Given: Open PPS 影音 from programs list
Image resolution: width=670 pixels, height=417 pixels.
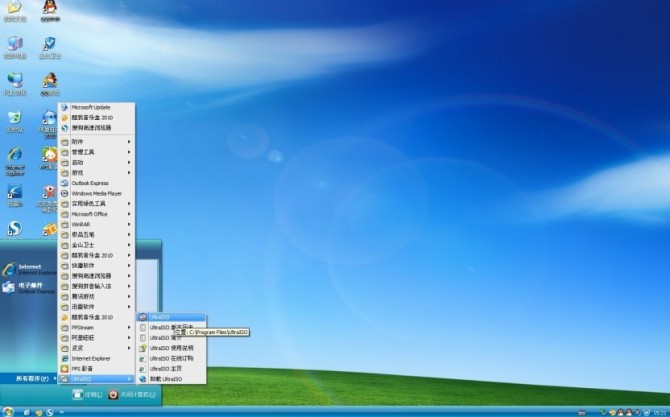Looking at the screenshot, I should point(85,368).
